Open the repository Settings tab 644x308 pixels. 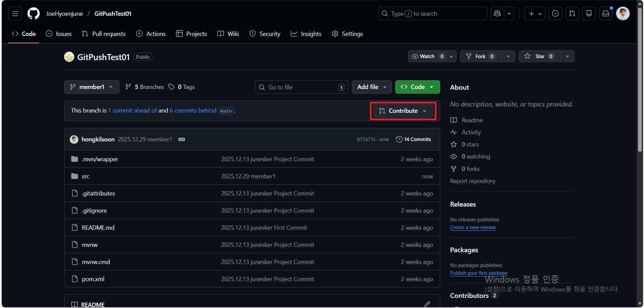(348, 34)
